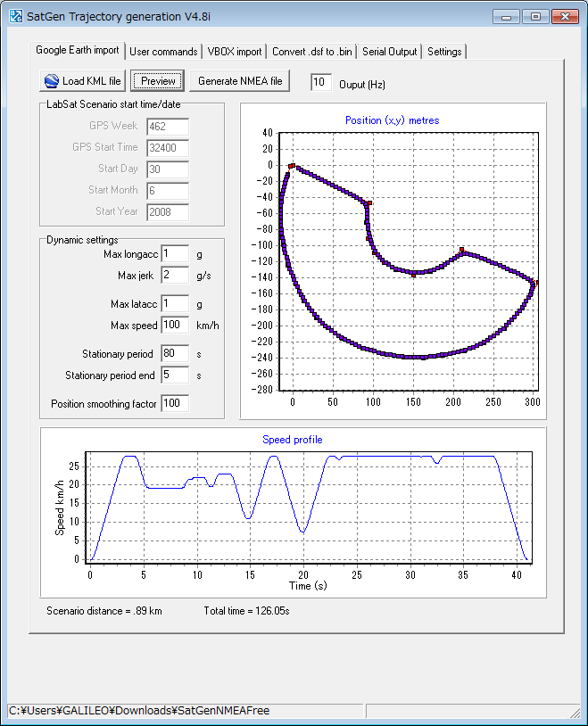588x726 pixels.
Task: Click the Max longacc input field
Action: click(175, 253)
